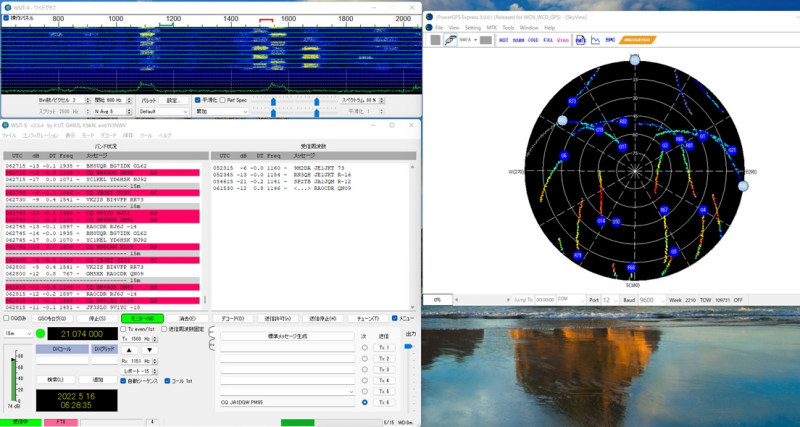Open the Default palette dropdown
800x427 pixels.
pos(163,111)
